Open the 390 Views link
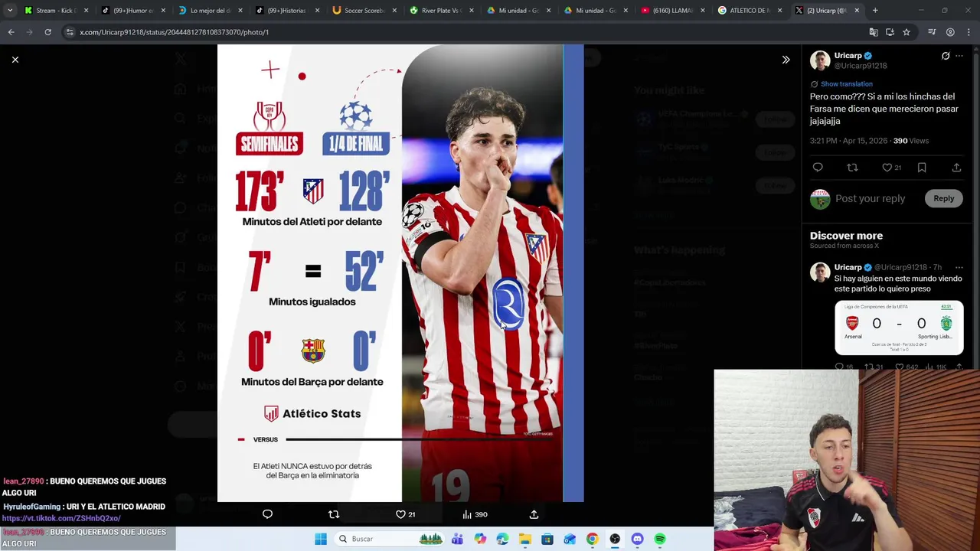The image size is (980, 551). pyautogui.click(x=911, y=141)
